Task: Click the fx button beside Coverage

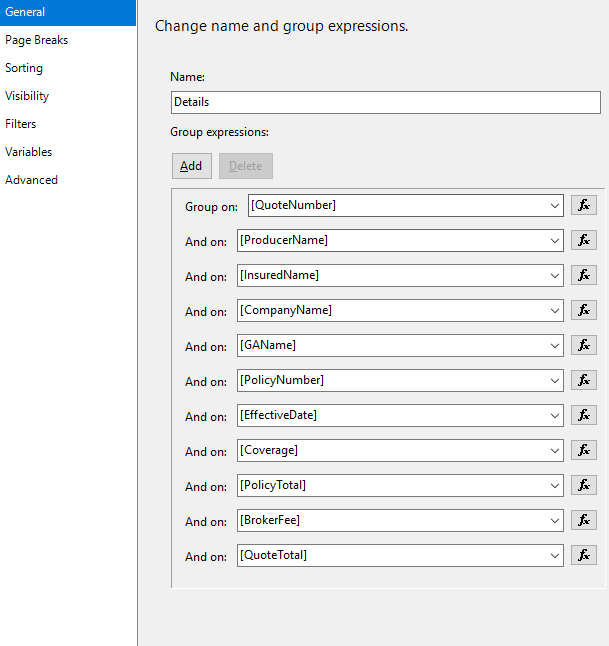Action: pyautogui.click(x=584, y=450)
